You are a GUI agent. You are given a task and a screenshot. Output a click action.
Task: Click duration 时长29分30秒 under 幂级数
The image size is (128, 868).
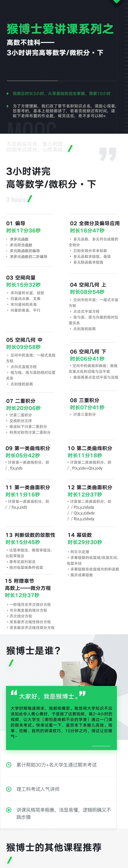(x=85, y=542)
